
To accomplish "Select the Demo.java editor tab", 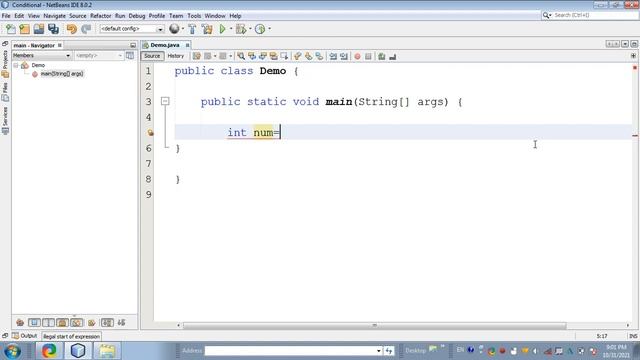I will point(164,45).
